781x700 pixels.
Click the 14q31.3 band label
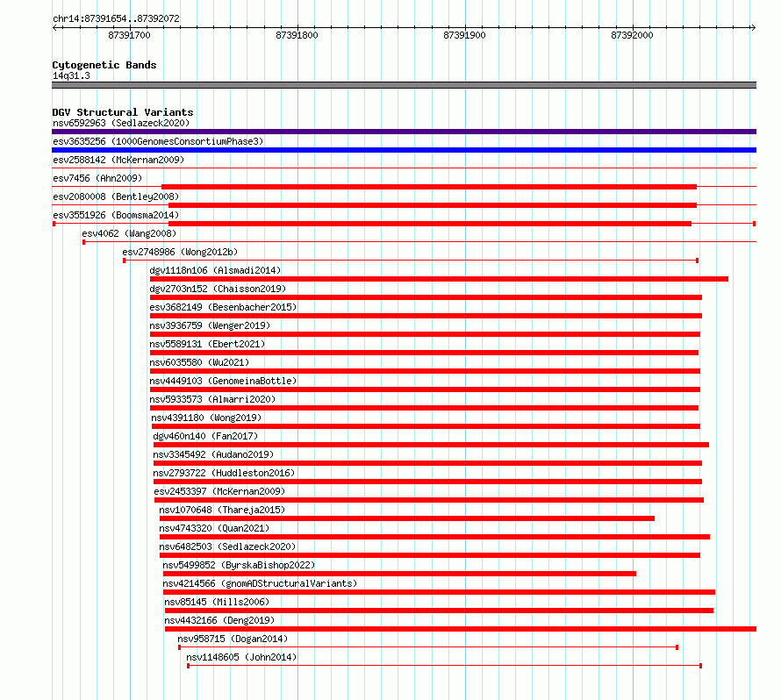click(71, 75)
